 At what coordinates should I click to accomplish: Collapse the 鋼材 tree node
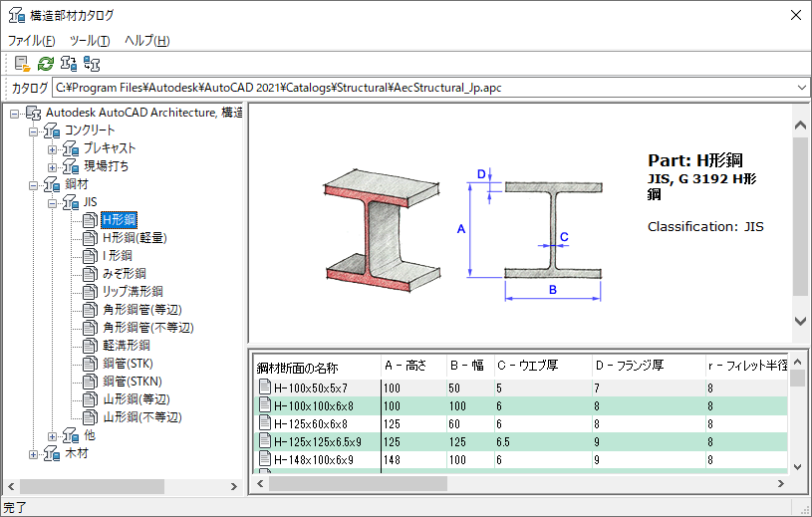[33, 185]
